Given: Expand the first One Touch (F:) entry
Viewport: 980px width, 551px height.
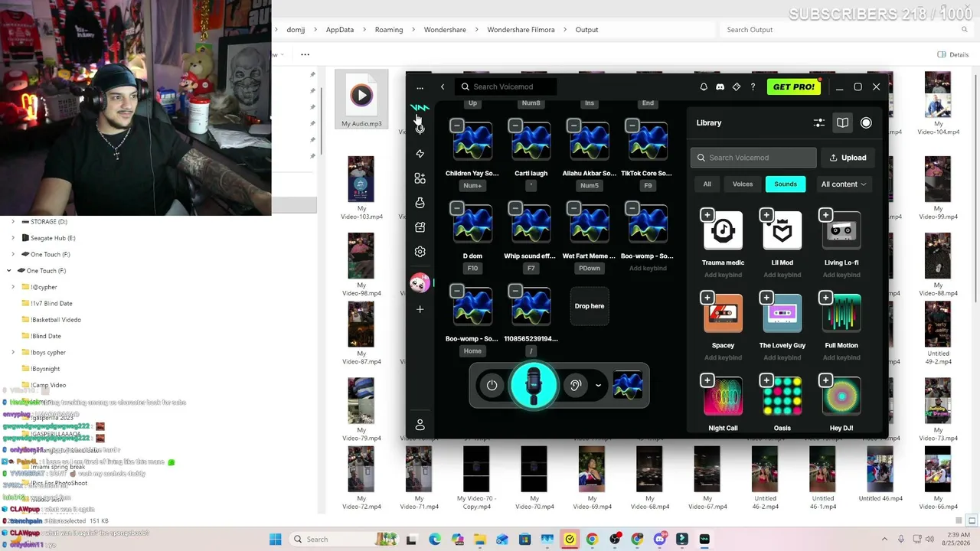Looking at the screenshot, I should click(x=13, y=254).
